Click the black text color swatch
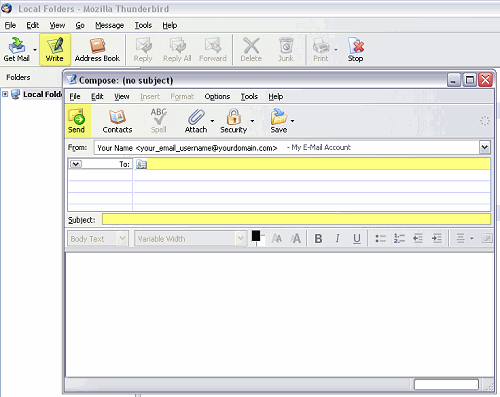This screenshot has height=397, width=500. (256, 236)
